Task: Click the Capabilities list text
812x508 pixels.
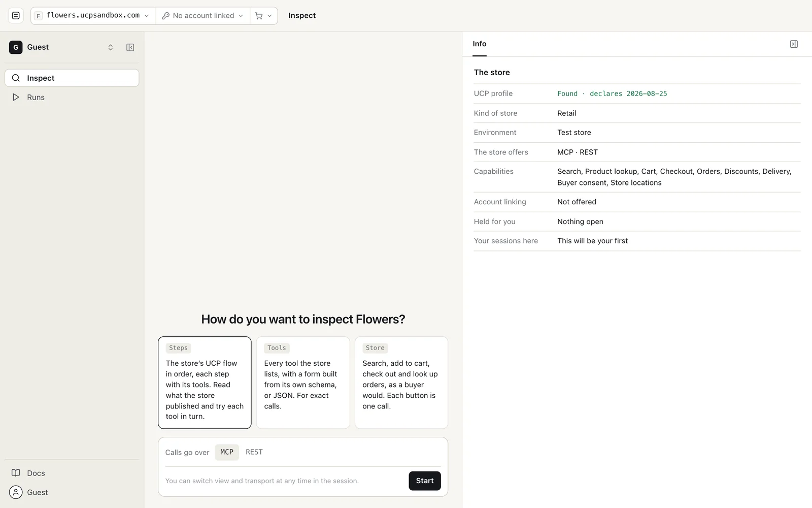Action: pos(674,177)
